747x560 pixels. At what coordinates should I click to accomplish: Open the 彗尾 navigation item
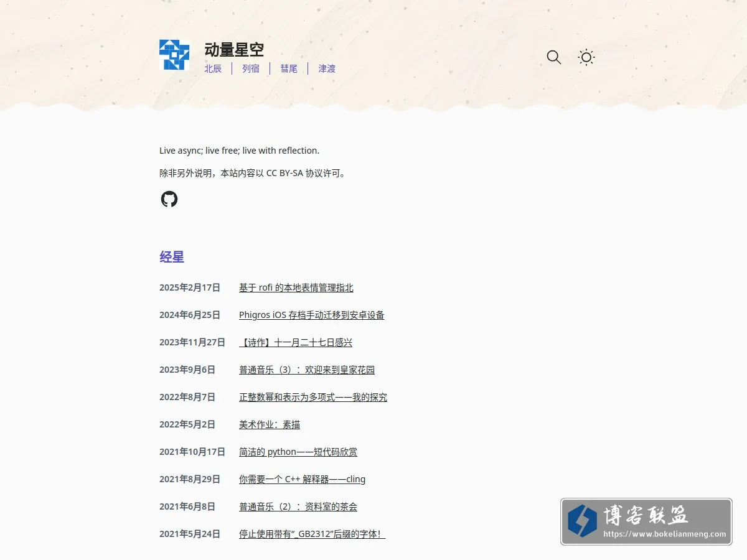coord(289,68)
